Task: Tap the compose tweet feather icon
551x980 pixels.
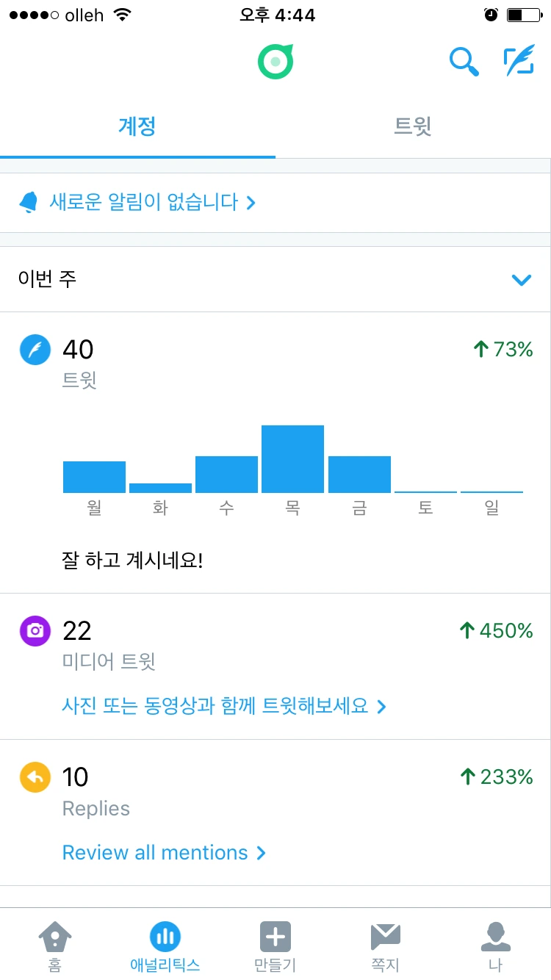Action: point(519,61)
